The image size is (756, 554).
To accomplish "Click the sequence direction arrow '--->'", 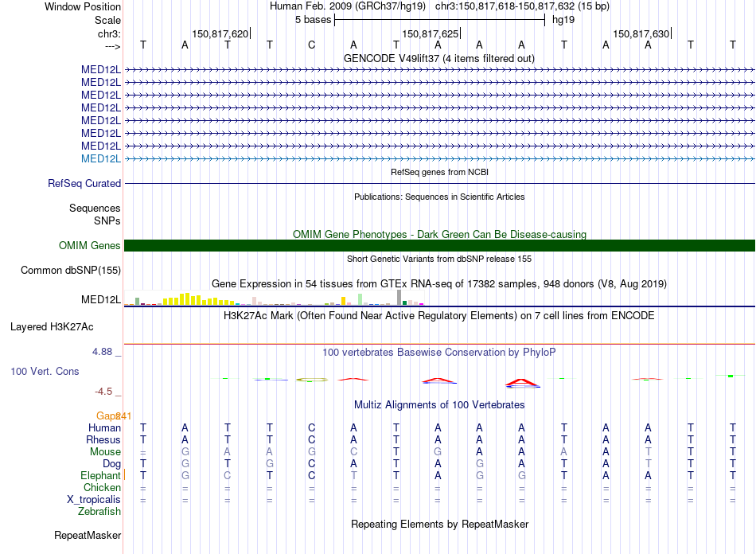I will click(x=113, y=46).
